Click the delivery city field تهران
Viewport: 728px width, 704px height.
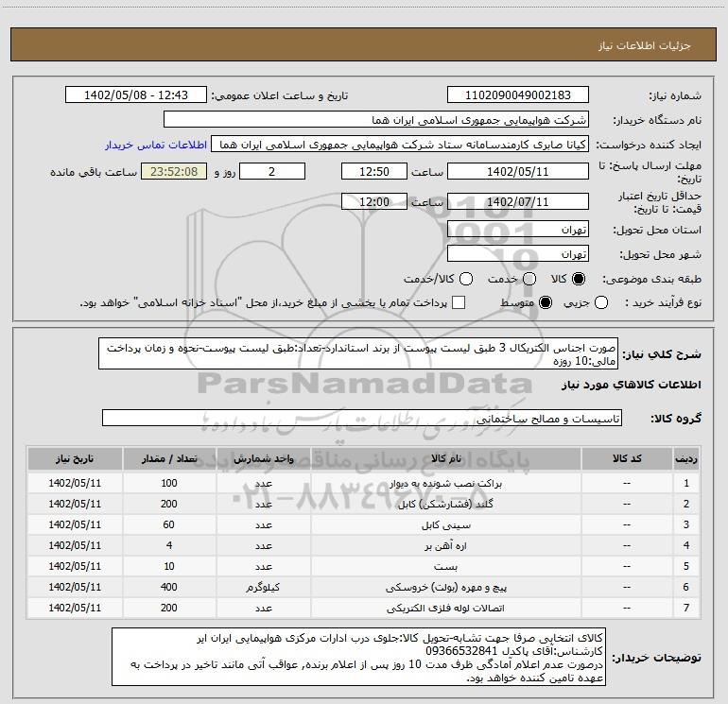(518, 254)
